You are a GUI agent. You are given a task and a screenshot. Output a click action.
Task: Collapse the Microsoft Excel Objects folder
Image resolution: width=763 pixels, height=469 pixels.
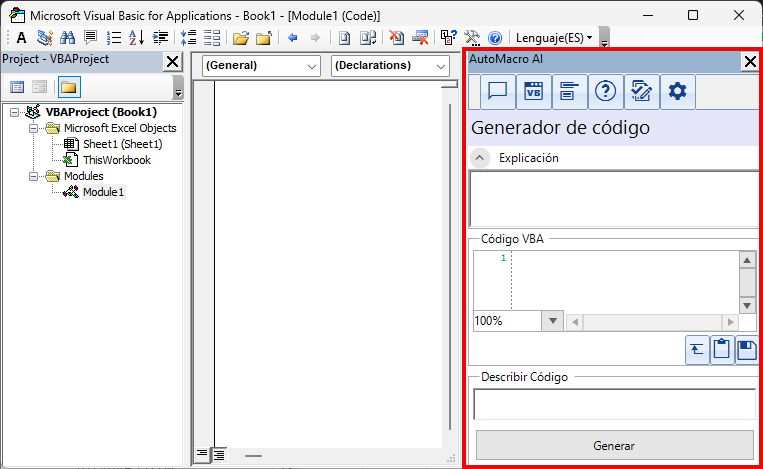coord(33,128)
